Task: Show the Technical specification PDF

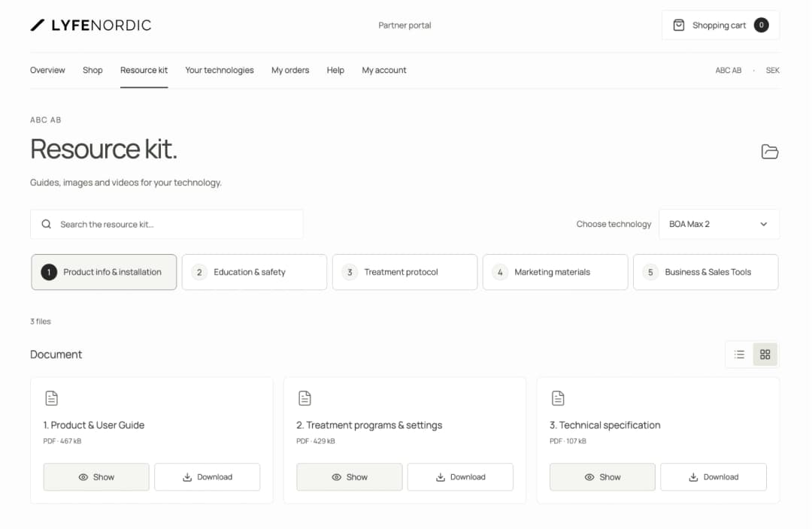Action: 602,476
